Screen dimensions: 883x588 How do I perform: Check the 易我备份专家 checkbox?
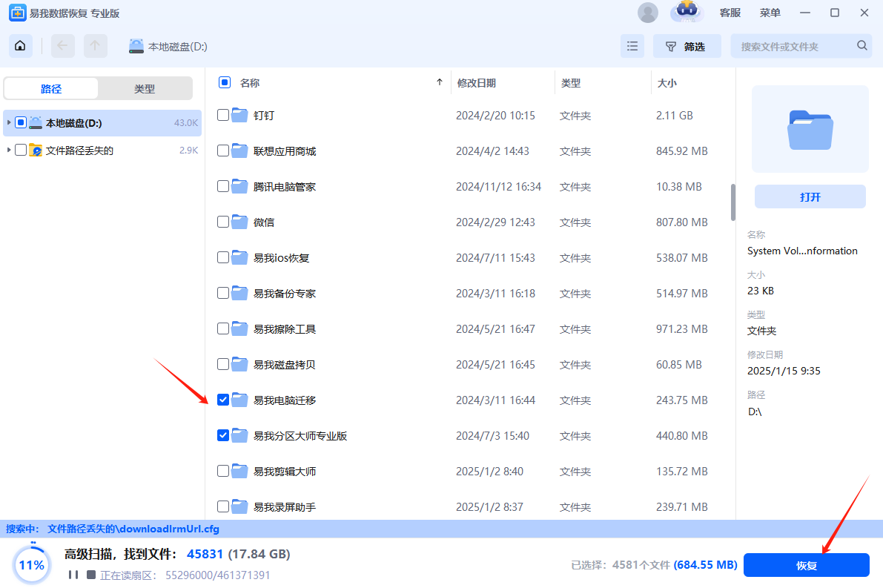point(223,293)
